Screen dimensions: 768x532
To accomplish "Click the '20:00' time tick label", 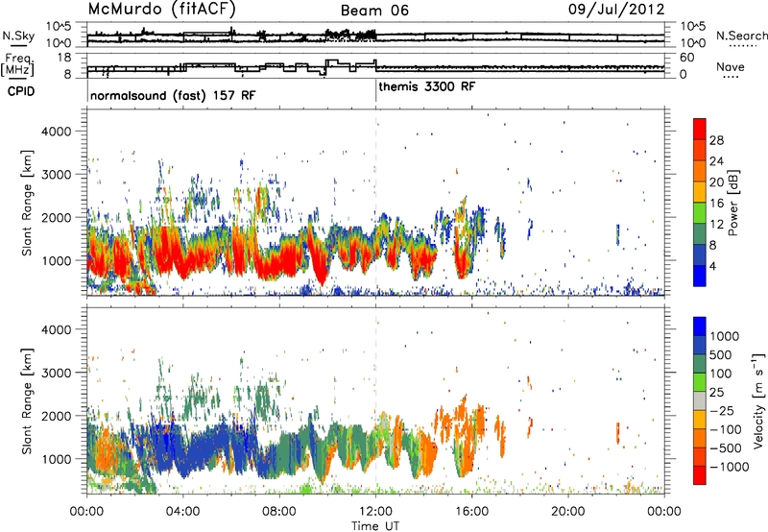I will pyautogui.click(x=568, y=512).
